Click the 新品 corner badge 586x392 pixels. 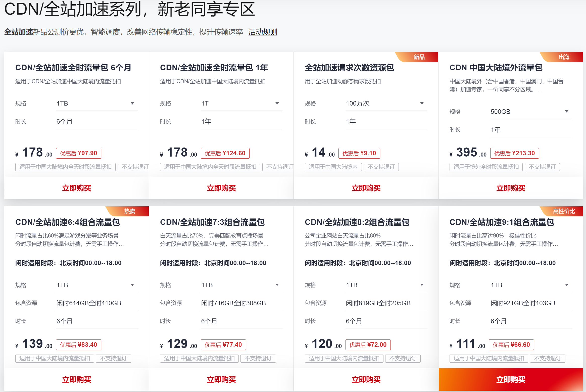419,57
